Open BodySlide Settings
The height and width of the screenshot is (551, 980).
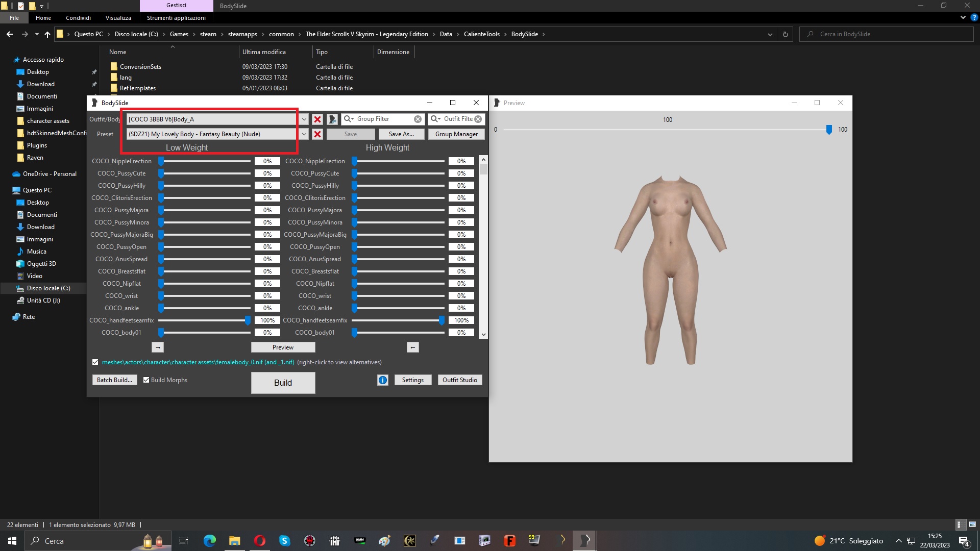click(x=413, y=380)
